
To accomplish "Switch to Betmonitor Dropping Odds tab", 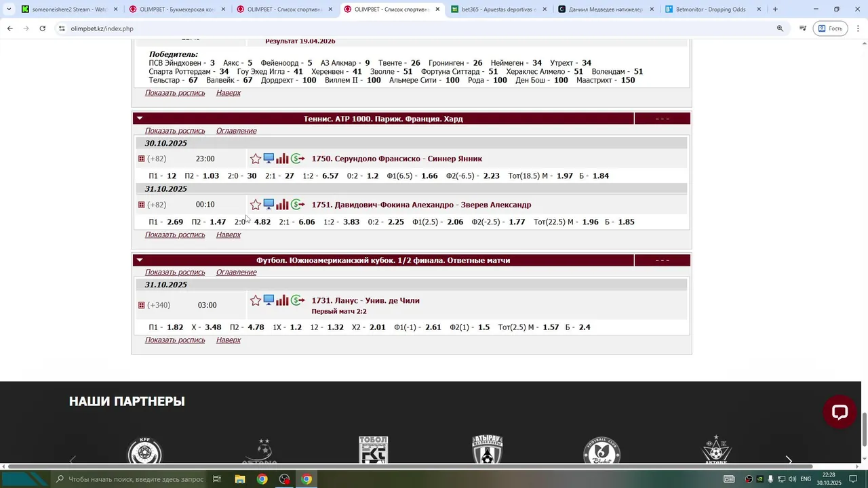I will coord(712,9).
